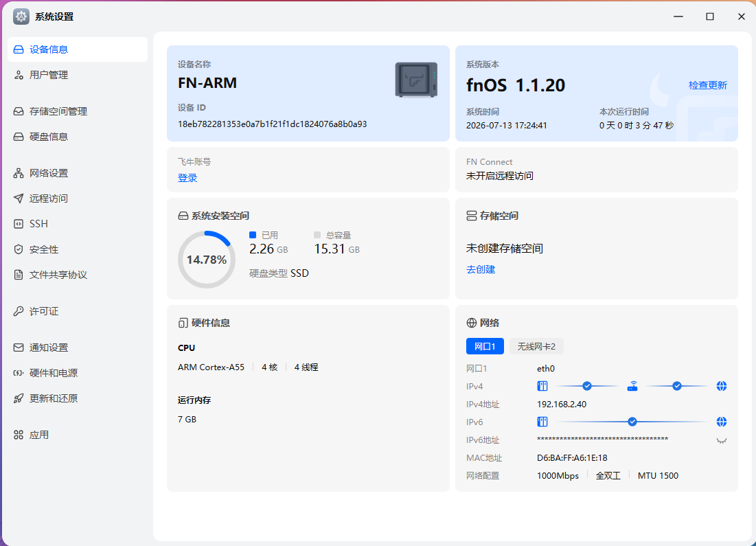Click MAC address D6:BA:FF:A6:1E:18
This screenshot has width=756, height=546.
click(572, 457)
